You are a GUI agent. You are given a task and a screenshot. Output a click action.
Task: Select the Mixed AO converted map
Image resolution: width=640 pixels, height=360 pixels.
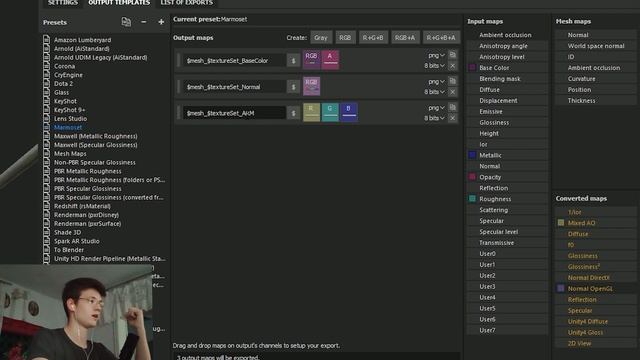pos(595,223)
